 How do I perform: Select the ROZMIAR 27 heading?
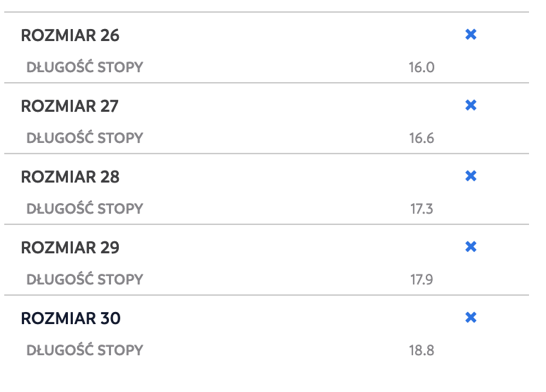(x=69, y=106)
